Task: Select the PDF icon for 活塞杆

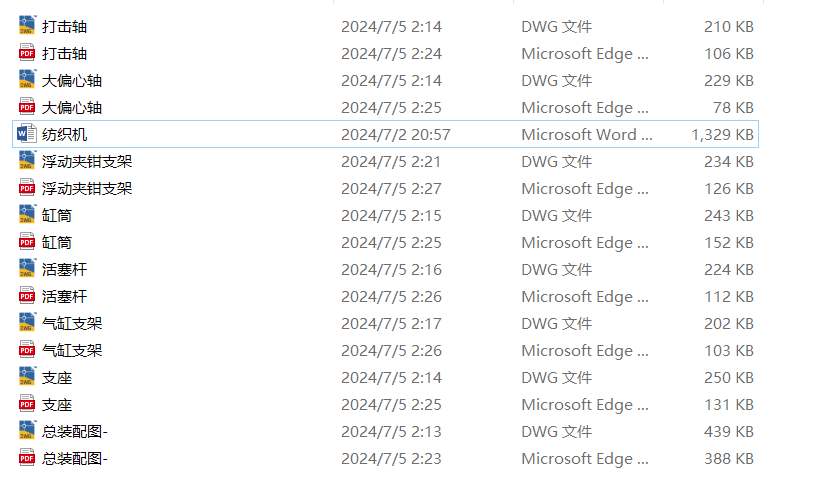Action: (x=27, y=295)
